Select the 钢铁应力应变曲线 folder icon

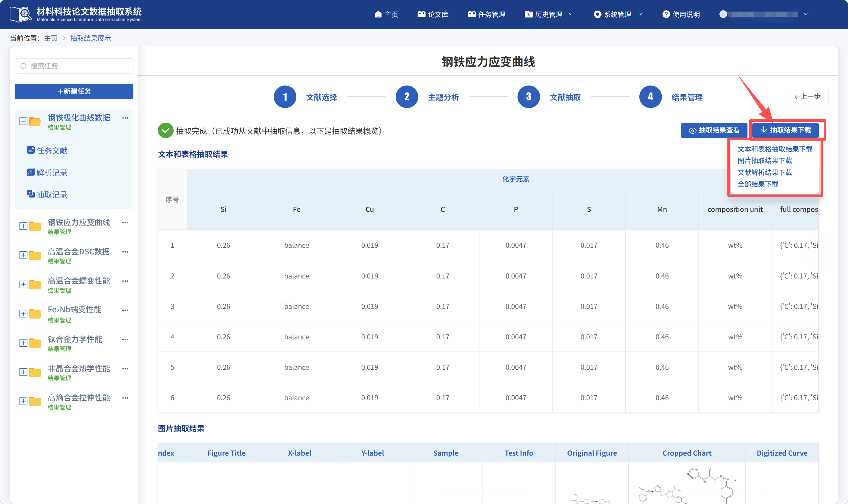coord(35,226)
